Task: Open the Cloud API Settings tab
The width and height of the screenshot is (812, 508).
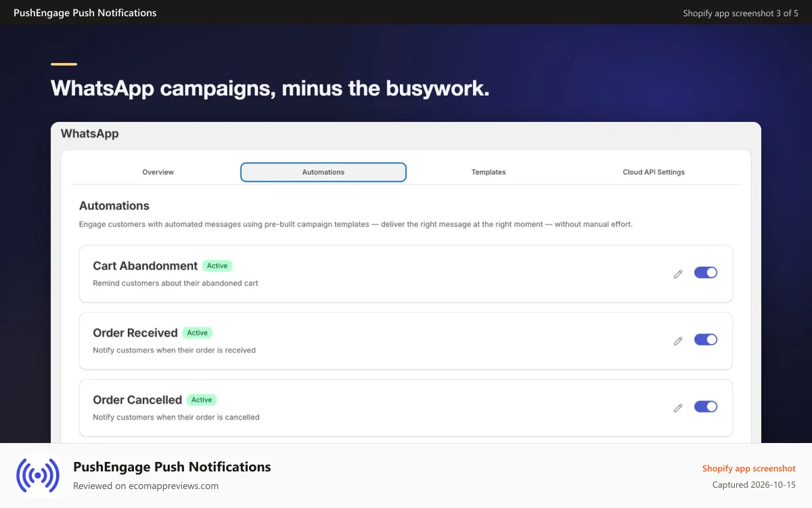Action: 654,172
